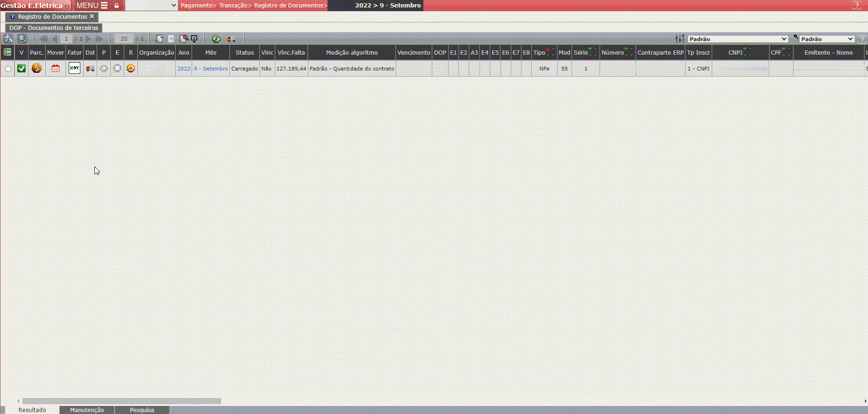
Task: Toggle the green checkmark in V column
Action: [x=21, y=69]
